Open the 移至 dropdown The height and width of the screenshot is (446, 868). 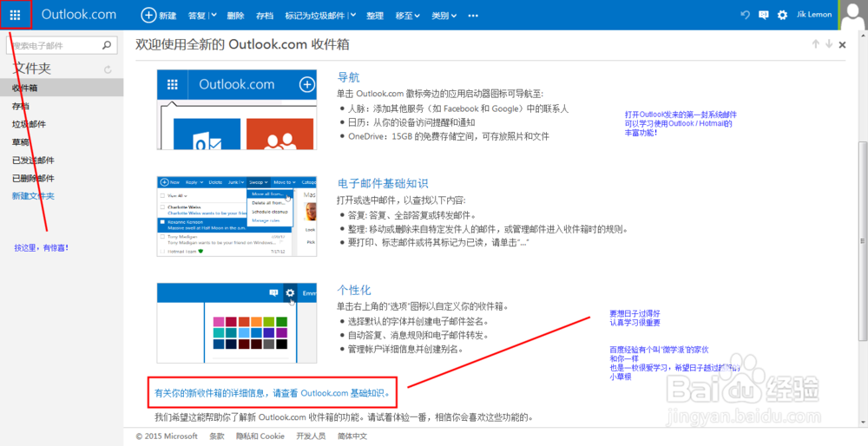point(407,16)
